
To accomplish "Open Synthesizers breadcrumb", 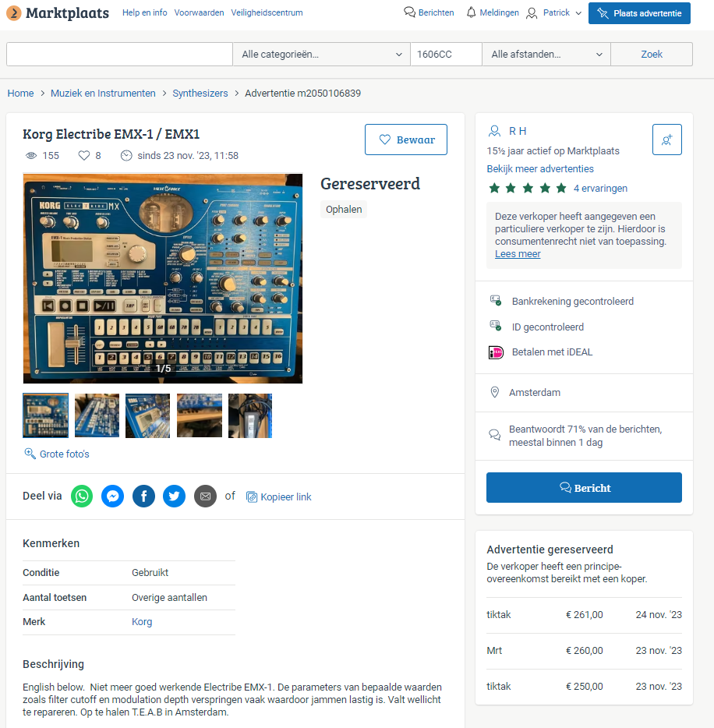I will pyautogui.click(x=200, y=93).
